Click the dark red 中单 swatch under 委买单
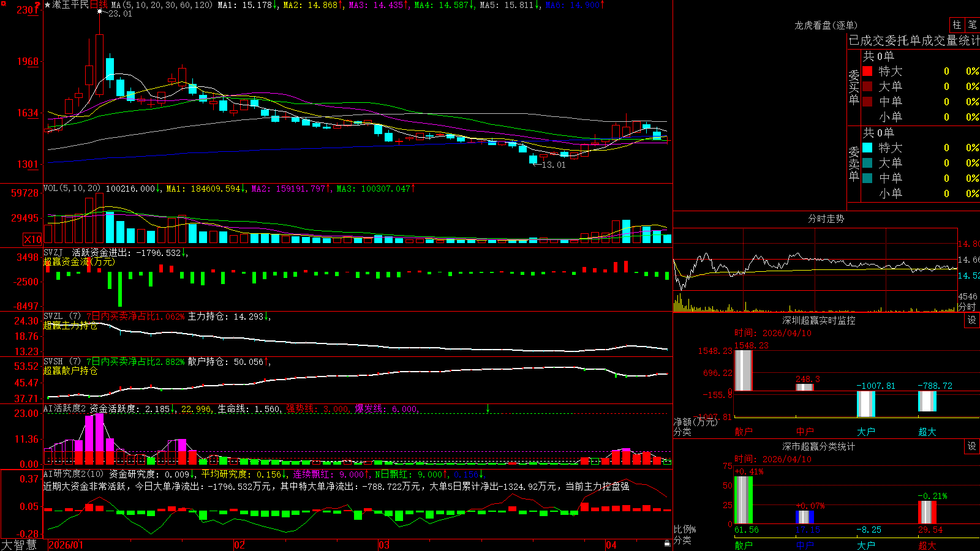The image size is (980, 551). coord(867,101)
